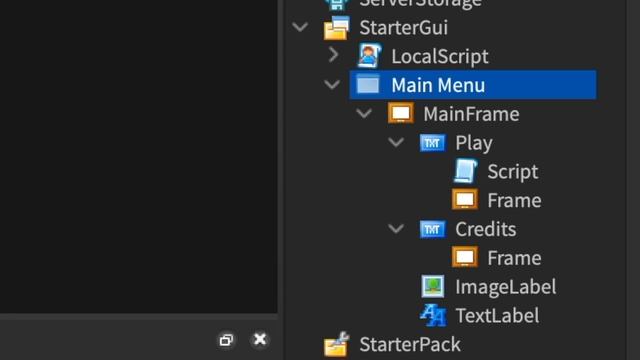Select the Credits label
Image resolution: width=640 pixels, height=360 pixels.
[486, 229]
